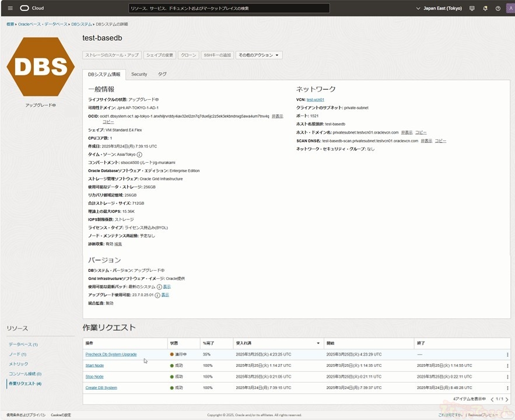Select 作業リクエスト (4) in resources list
Viewport: 515px width, 420px height.
click(25, 384)
